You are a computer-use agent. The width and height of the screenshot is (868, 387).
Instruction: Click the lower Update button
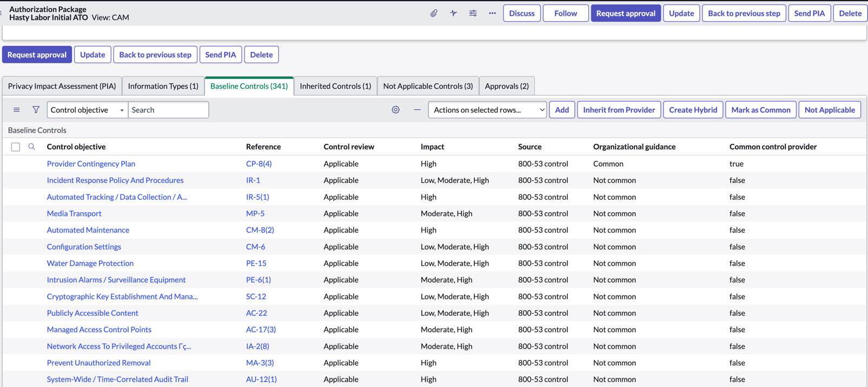tap(92, 55)
